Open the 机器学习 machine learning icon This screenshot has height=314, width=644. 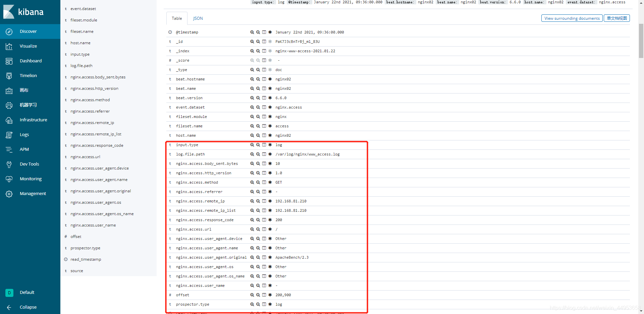9,105
